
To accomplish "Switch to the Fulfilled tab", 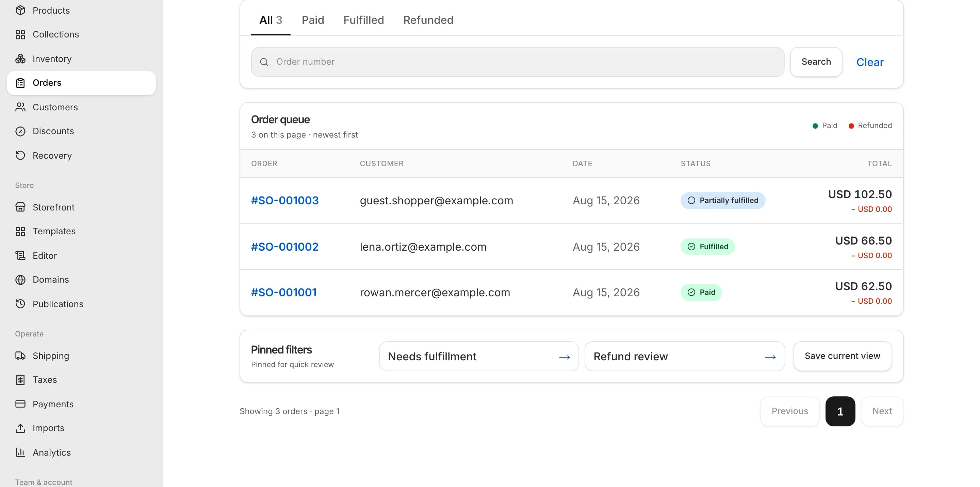I will 363,20.
